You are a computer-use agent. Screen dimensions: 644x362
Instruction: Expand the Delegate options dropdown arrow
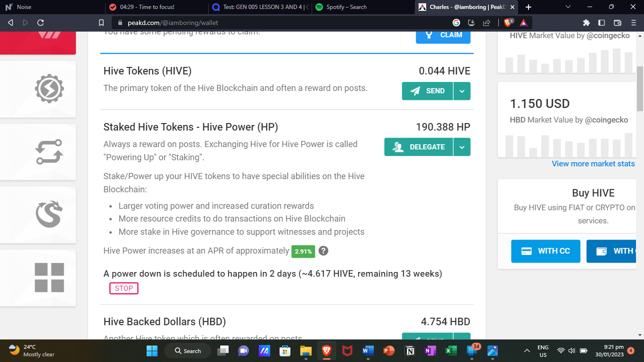pos(462,147)
